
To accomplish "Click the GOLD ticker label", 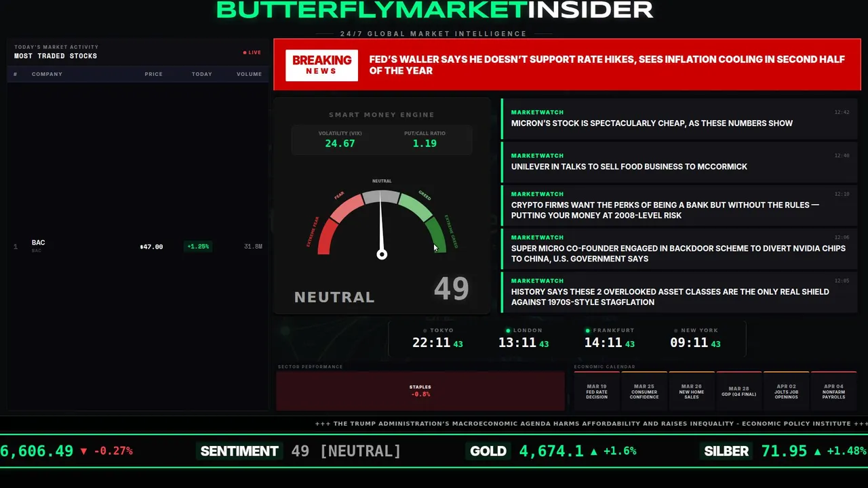I will (x=488, y=451).
